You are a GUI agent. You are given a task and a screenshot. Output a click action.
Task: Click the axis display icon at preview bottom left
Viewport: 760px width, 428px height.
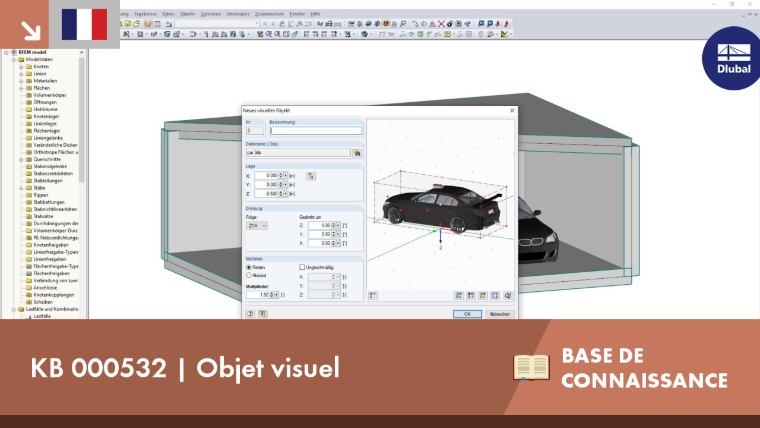[372, 295]
